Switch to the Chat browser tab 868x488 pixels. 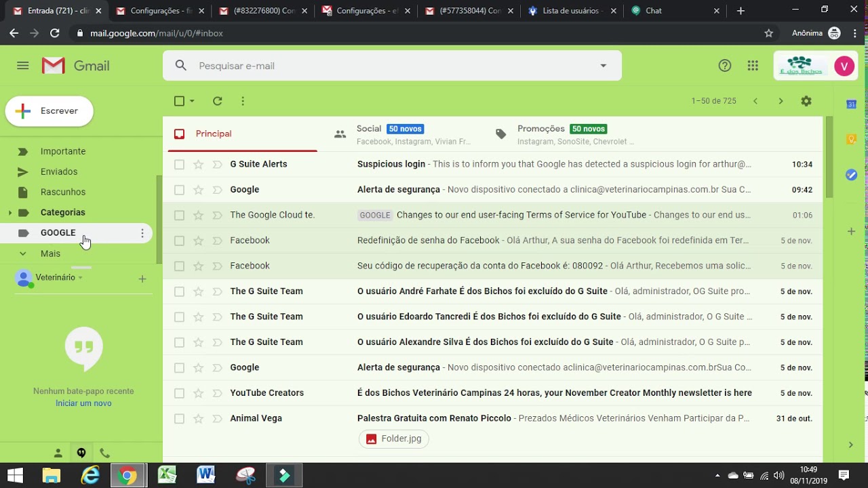click(x=675, y=11)
